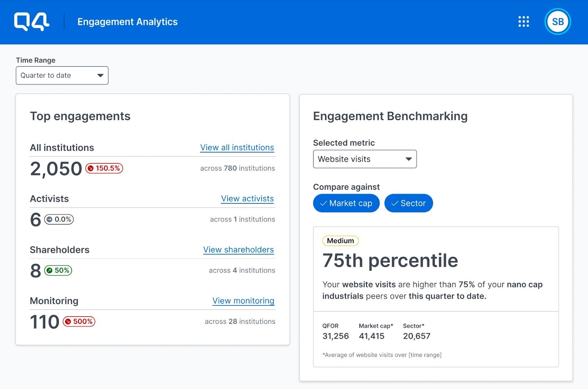
Task: Click the 'across 28 institutions' text
Action: (x=240, y=321)
